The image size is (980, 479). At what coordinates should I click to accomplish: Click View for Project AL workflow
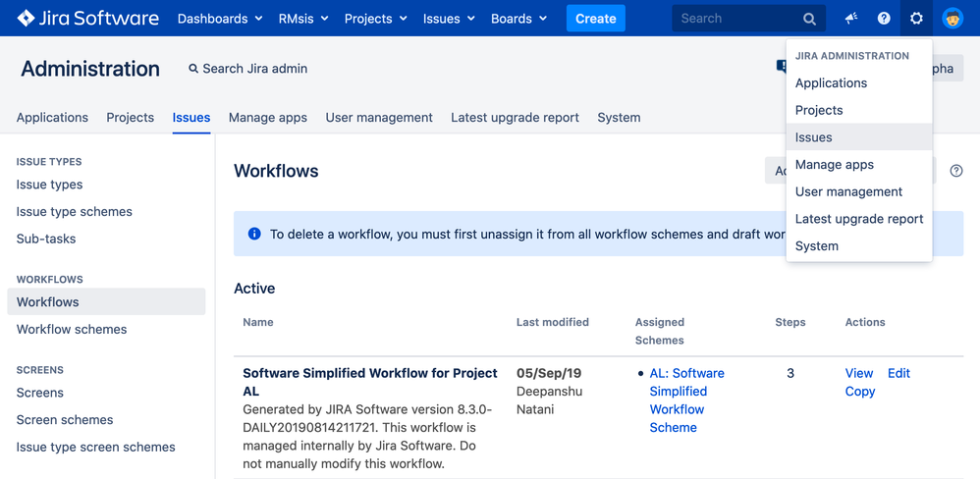[x=859, y=373]
